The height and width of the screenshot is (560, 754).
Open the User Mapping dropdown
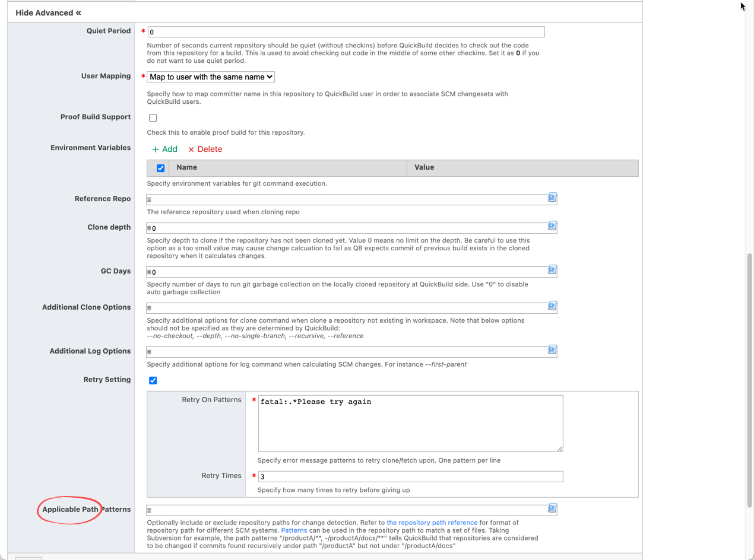pos(211,77)
